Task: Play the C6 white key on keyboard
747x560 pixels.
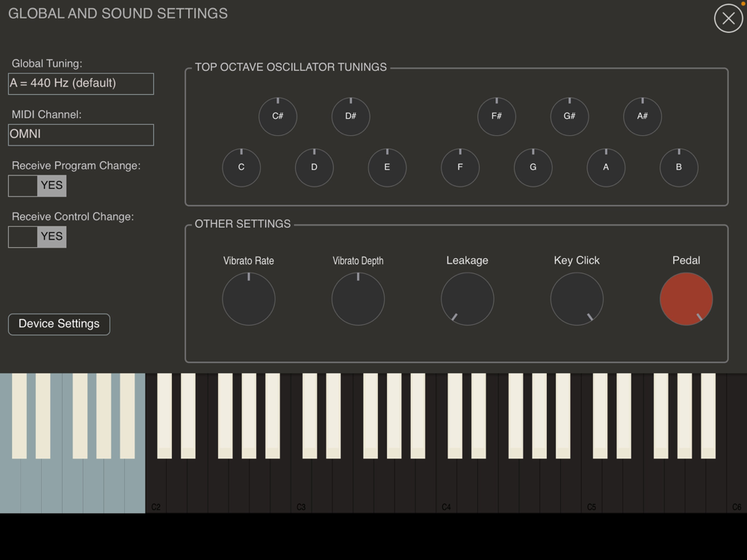Action: [x=737, y=486]
